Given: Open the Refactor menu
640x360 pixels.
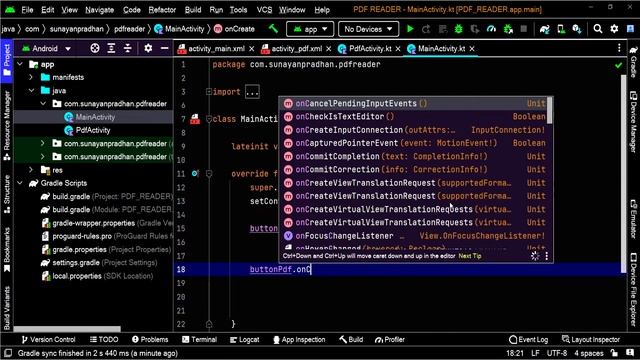Looking at the screenshot, I should tap(162, 10).
